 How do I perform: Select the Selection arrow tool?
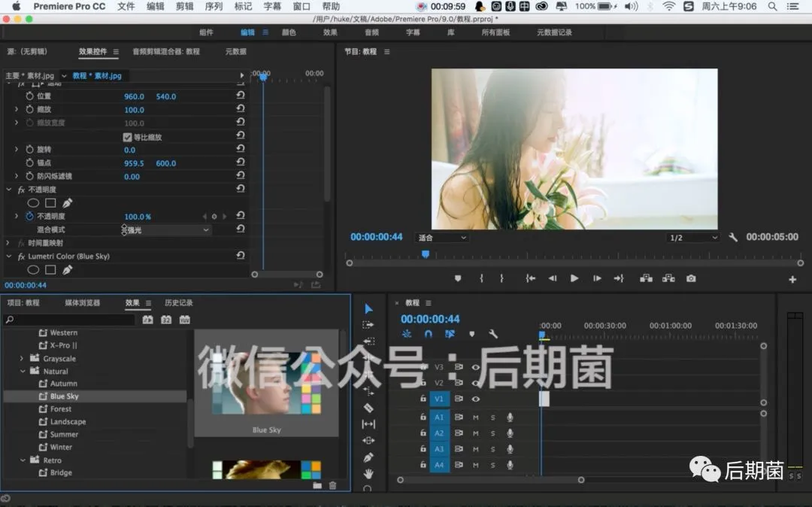[x=368, y=309]
